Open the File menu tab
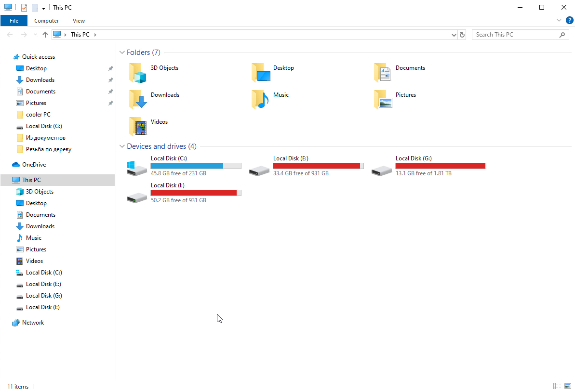Viewport: 575px width, 392px height. point(14,21)
